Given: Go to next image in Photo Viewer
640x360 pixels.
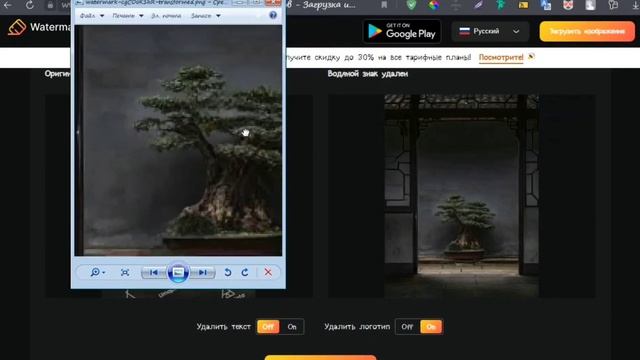Looking at the screenshot, I should (x=202, y=272).
